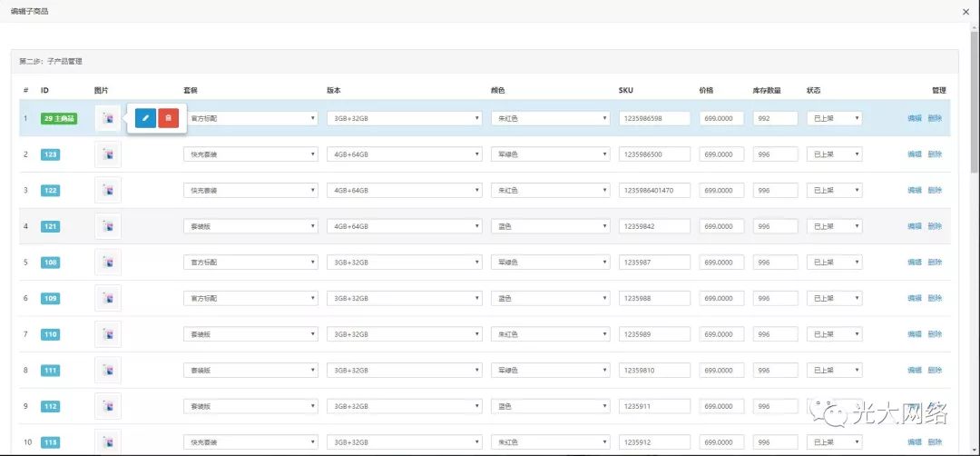The height and width of the screenshot is (456, 980).
Task: Click the SKU column header
Action: 626,91
